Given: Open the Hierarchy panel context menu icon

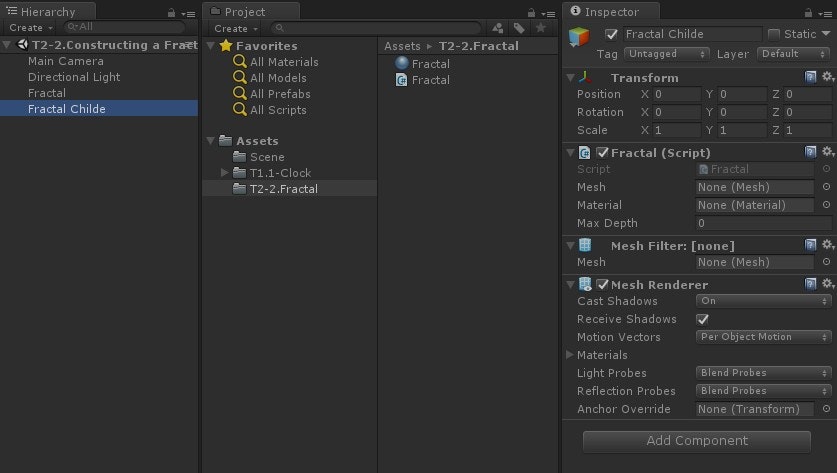Looking at the screenshot, I should coord(188,14).
